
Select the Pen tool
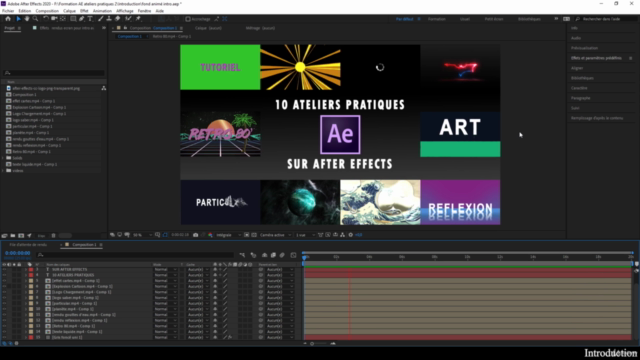[82, 19]
